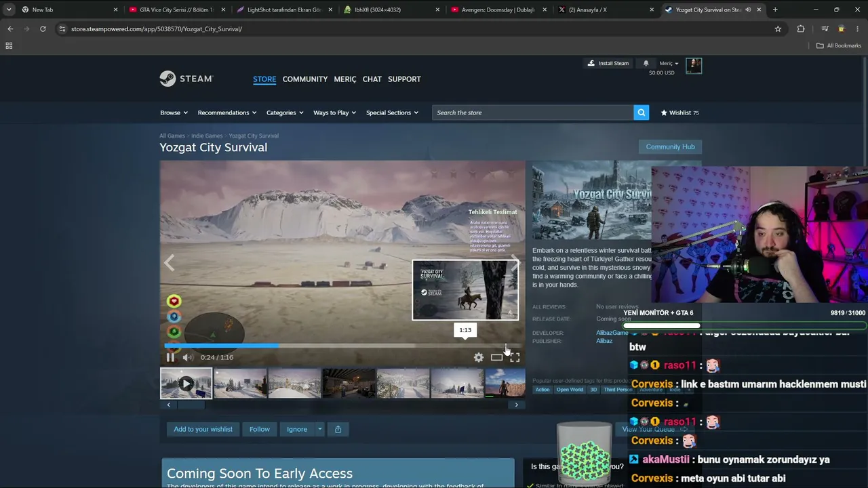
Task: Open the Wishlist 75 link
Action: tap(679, 113)
